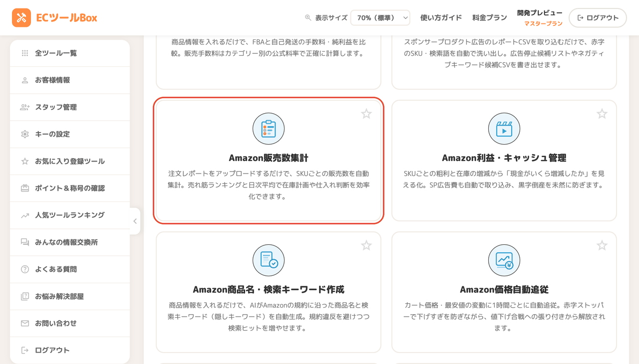Open お客様情報 in the sidebar
The width and height of the screenshot is (639, 364).
click(70, 80)
